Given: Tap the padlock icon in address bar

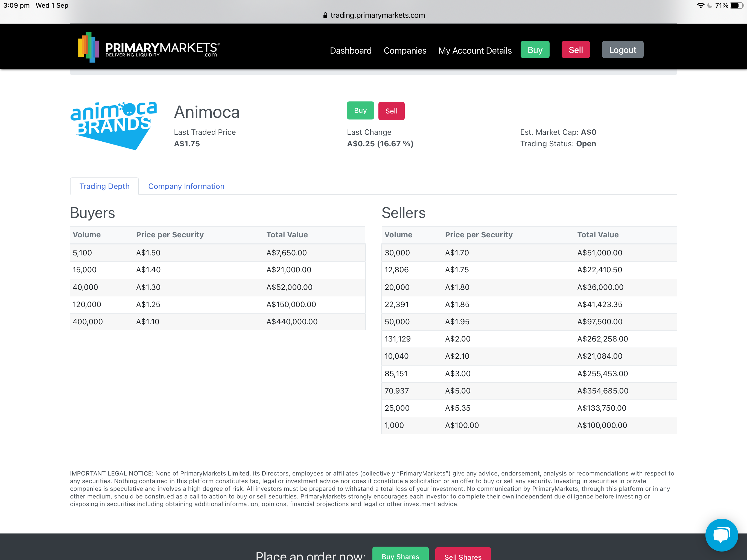Looking at the screenshot, I should (x=325, y=15).
